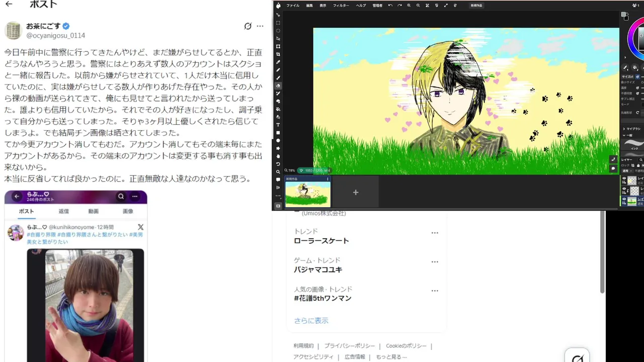The height and width of the screenshot is (362, 644).
Task: Click the さらに表示 link under trends
Action: [311, 320]
